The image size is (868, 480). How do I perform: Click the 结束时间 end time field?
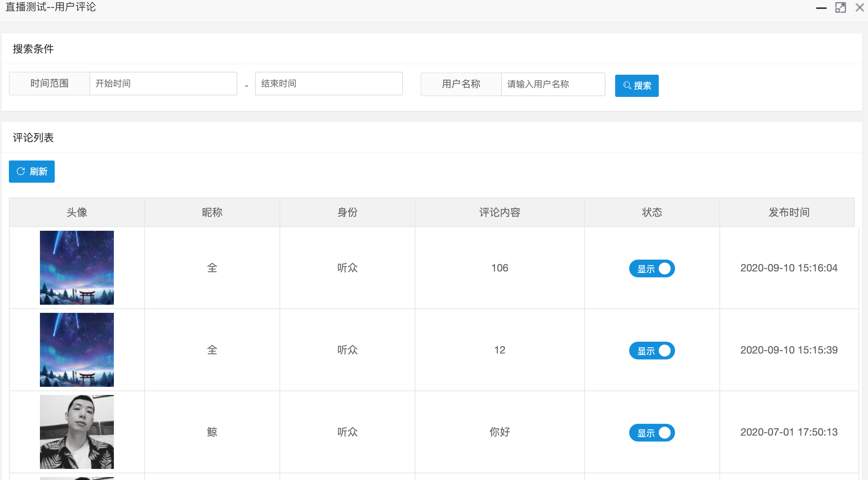(x=329, y=84)
